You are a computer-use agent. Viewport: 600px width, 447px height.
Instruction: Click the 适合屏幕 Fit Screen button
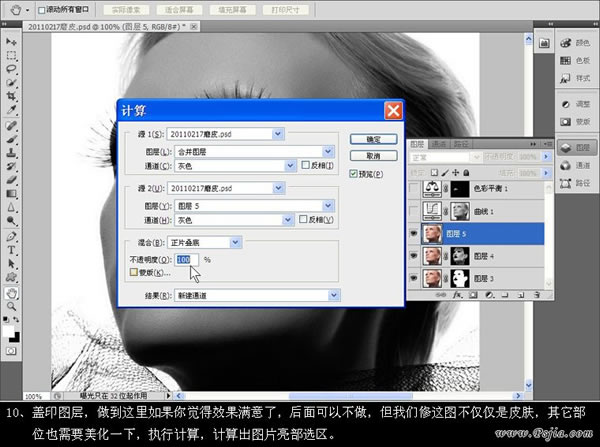tap(179, 10)
